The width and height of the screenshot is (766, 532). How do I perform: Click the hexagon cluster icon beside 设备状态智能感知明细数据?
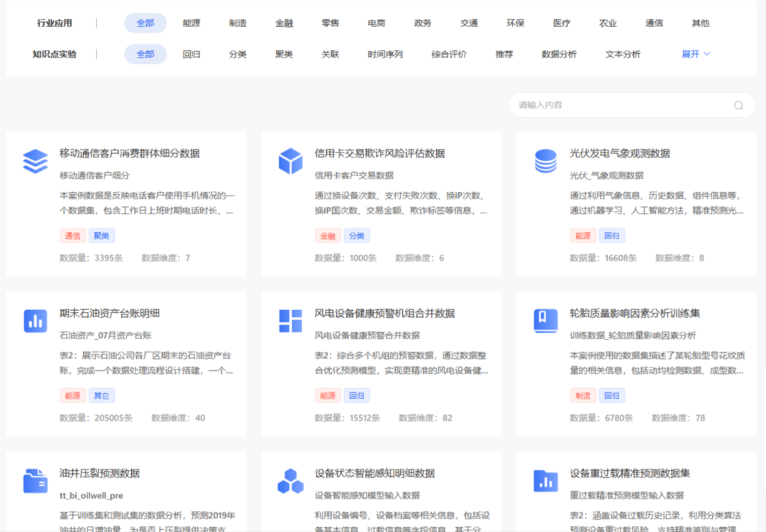coord(290,480)
